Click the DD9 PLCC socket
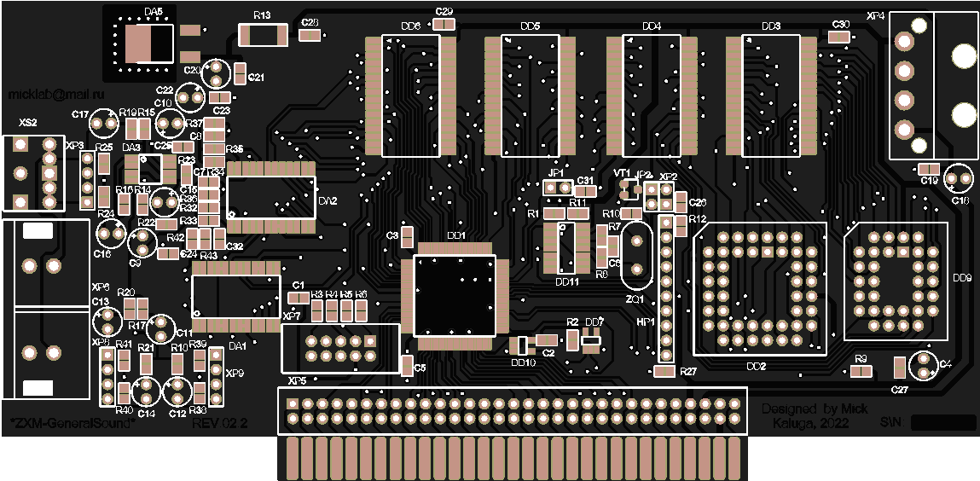 [896, 282]
